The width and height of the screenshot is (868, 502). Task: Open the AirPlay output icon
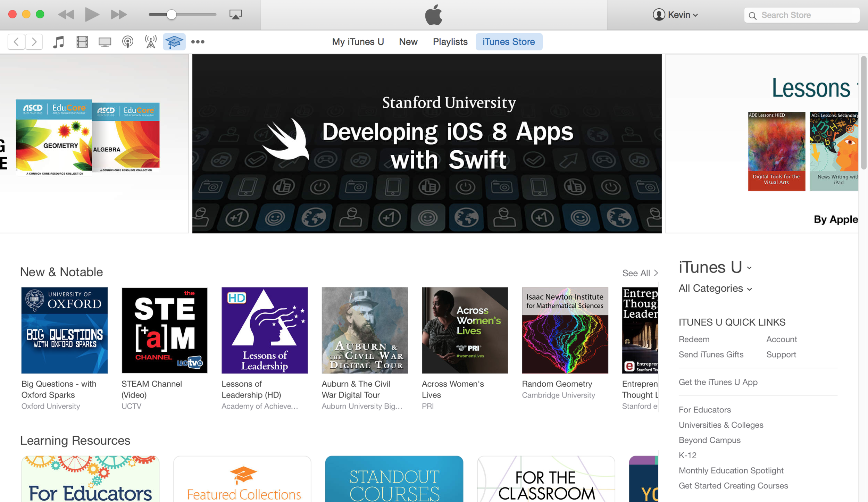click(x=236, y=15)
